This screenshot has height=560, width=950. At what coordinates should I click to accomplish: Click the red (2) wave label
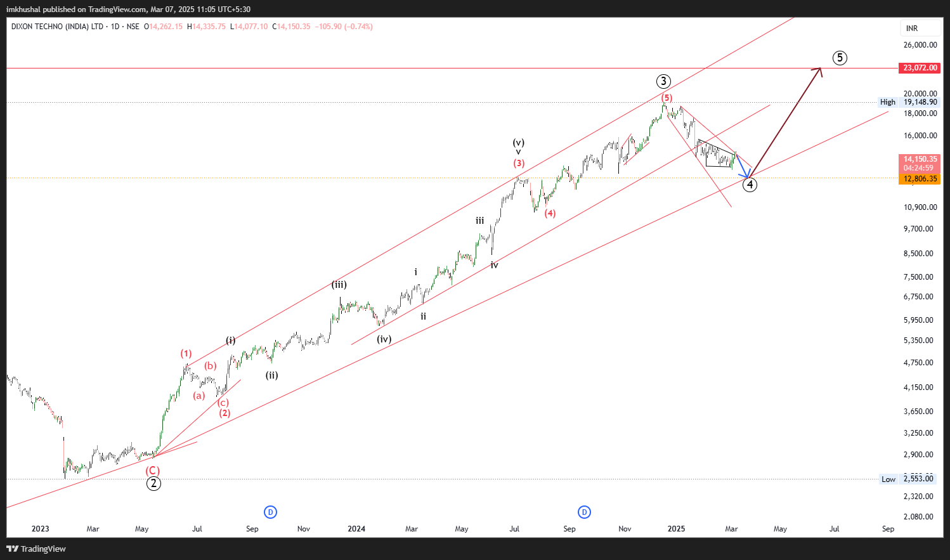[224, 413]
